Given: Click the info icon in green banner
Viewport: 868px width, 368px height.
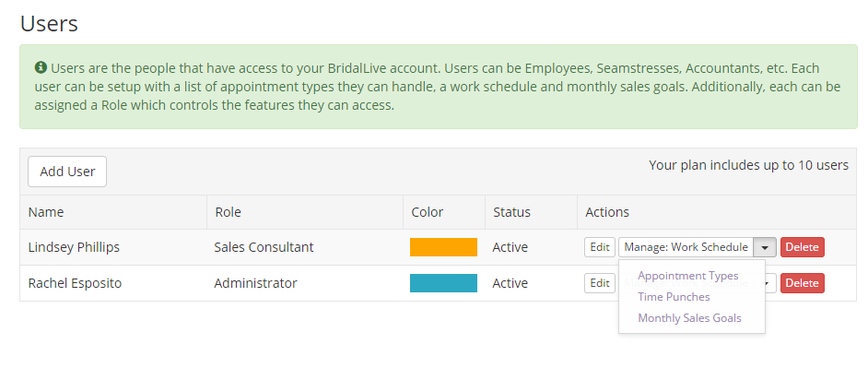Looking at the screenshot, I should pos(40,68).
